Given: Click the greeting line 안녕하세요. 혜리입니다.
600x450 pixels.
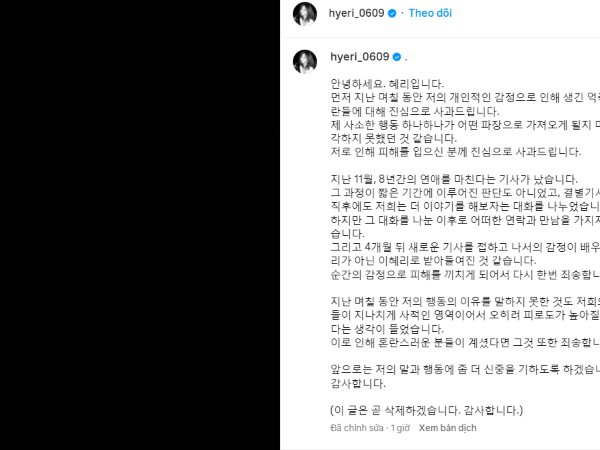Looking at the screenshot, I should click(x=387, y=84).
